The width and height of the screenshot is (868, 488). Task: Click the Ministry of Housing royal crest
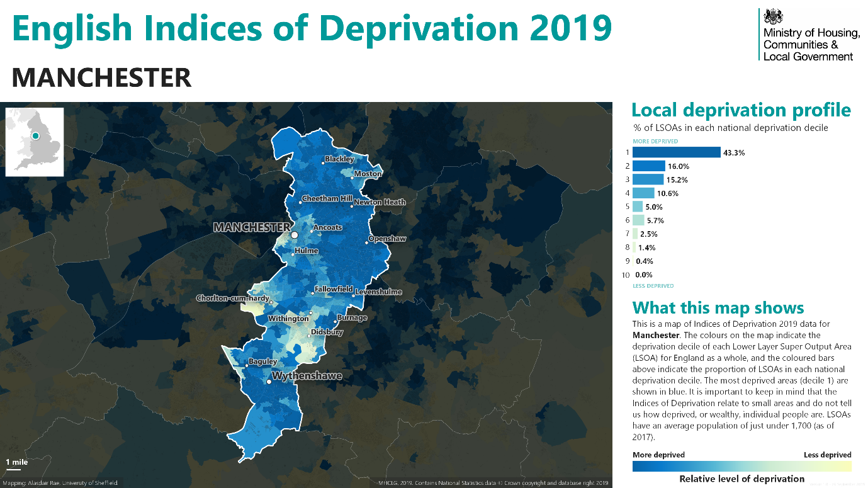(771, 18)
